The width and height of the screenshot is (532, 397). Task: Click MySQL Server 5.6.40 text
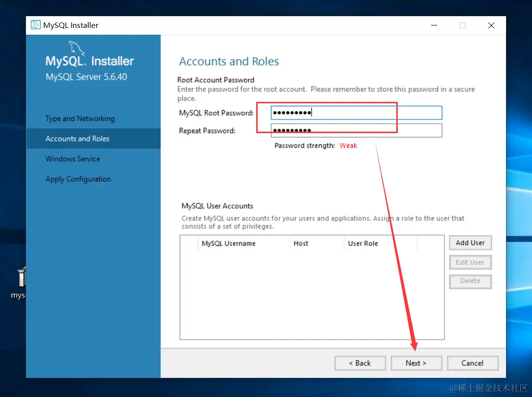[87, 77]
